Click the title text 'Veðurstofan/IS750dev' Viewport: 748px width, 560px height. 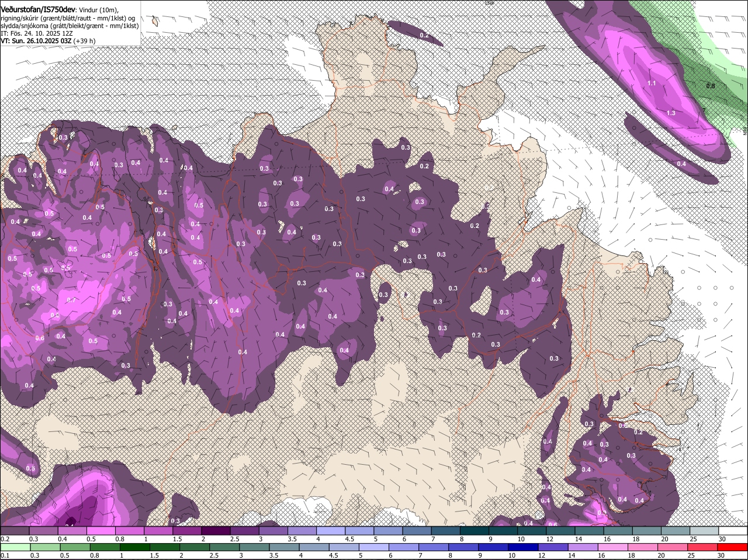[38, 10]
